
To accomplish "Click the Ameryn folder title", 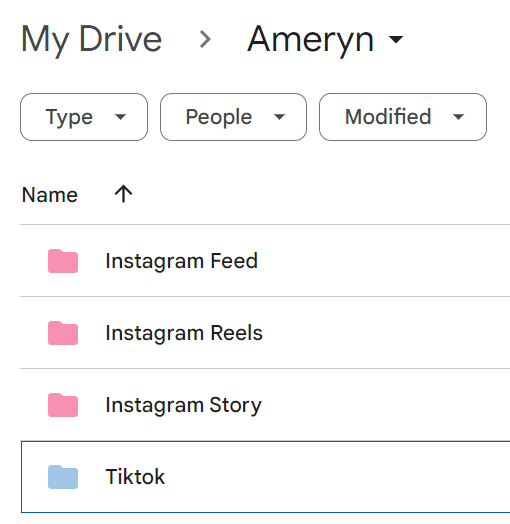I will click(310, 40).
